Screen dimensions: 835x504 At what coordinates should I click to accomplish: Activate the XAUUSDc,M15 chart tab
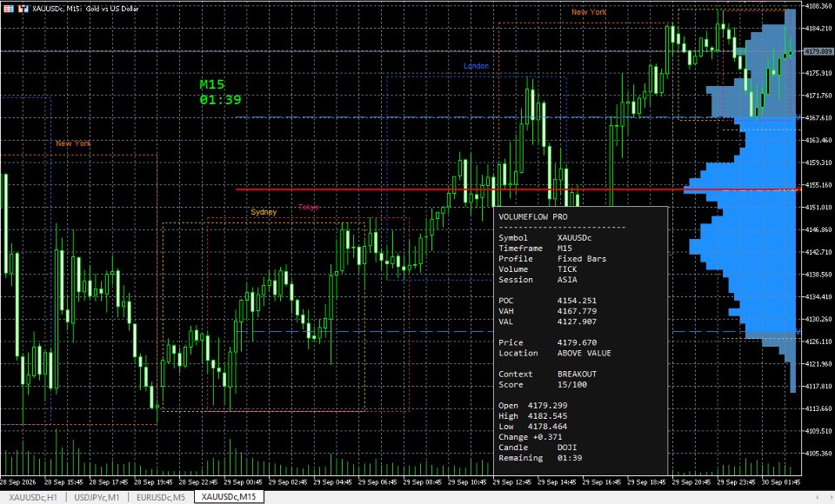229,497
